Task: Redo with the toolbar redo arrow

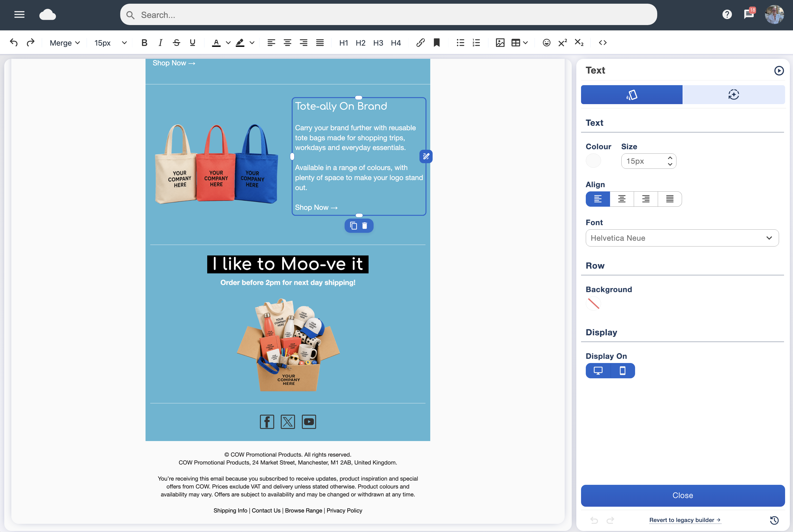Action: pyautogui.click(x=31, y=43)
